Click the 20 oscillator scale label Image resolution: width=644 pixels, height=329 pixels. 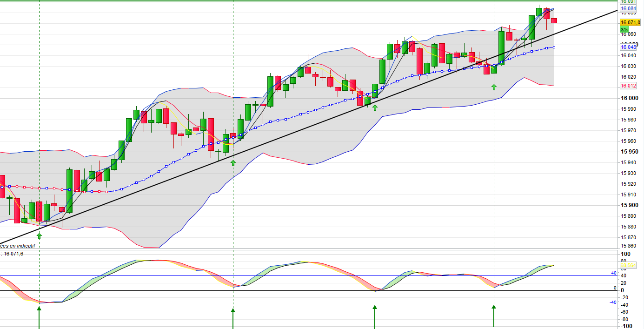624,283
